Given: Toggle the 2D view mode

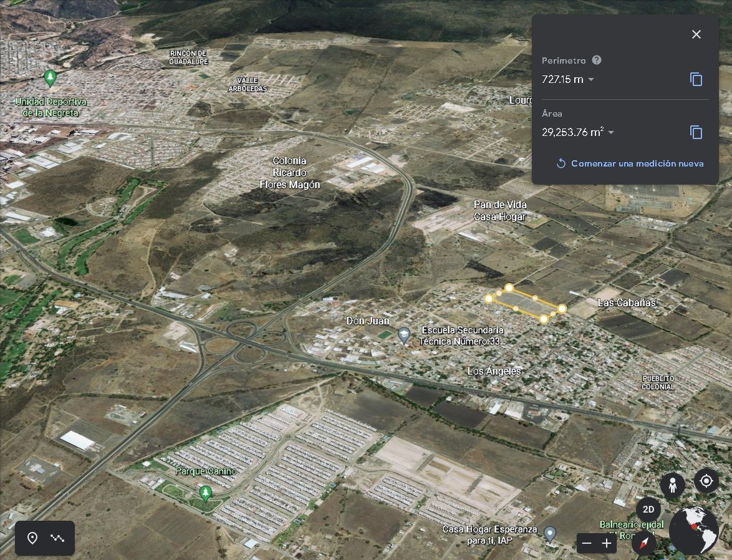Looking at the screenshot, I should [648, 509].
